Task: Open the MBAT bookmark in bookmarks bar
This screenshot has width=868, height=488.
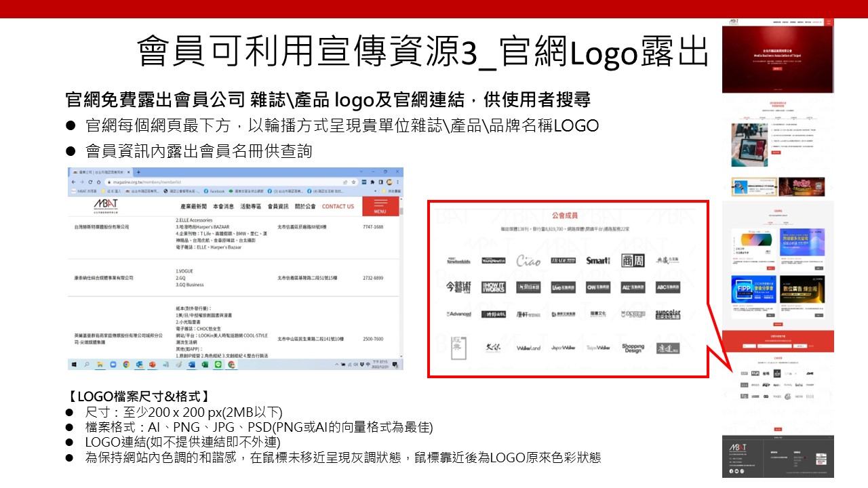Action: pyautogui.click(x=83, y=191)
